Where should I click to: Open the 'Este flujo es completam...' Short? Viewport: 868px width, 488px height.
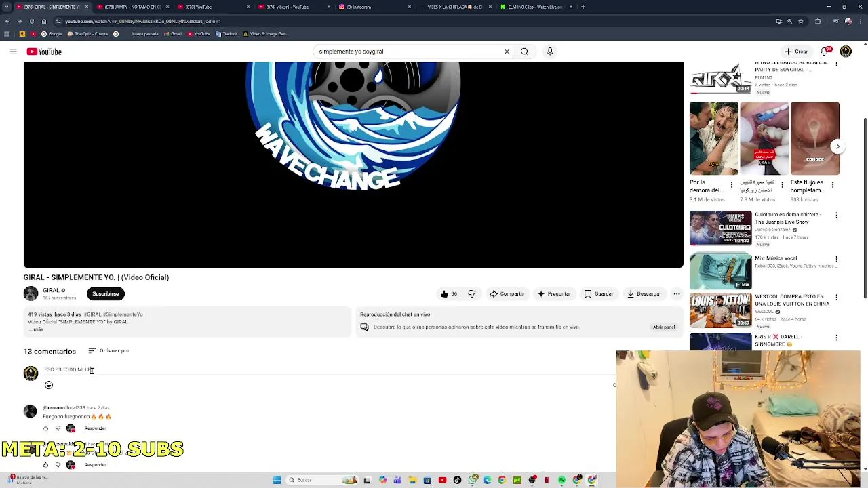click(814, 138)
